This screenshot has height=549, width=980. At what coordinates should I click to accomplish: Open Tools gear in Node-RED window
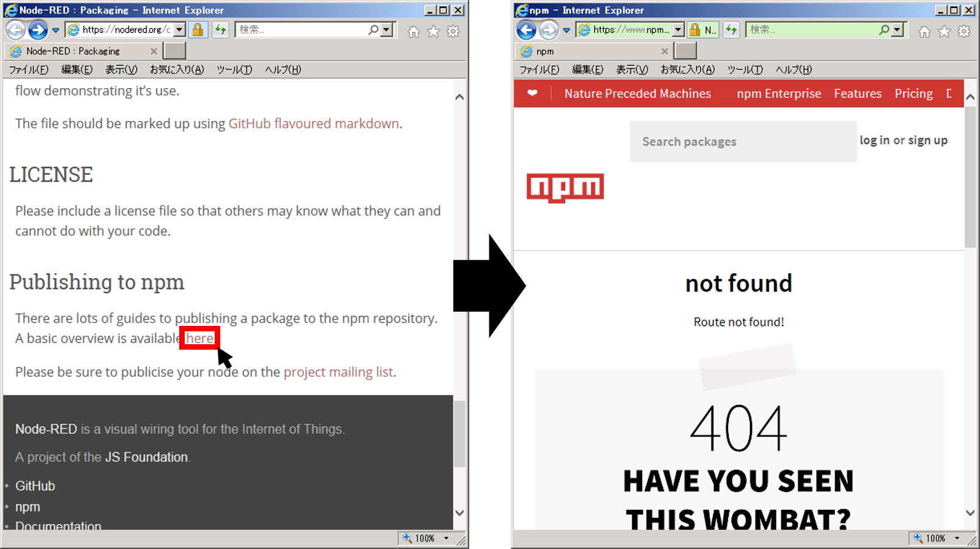[x=453, y=31]
